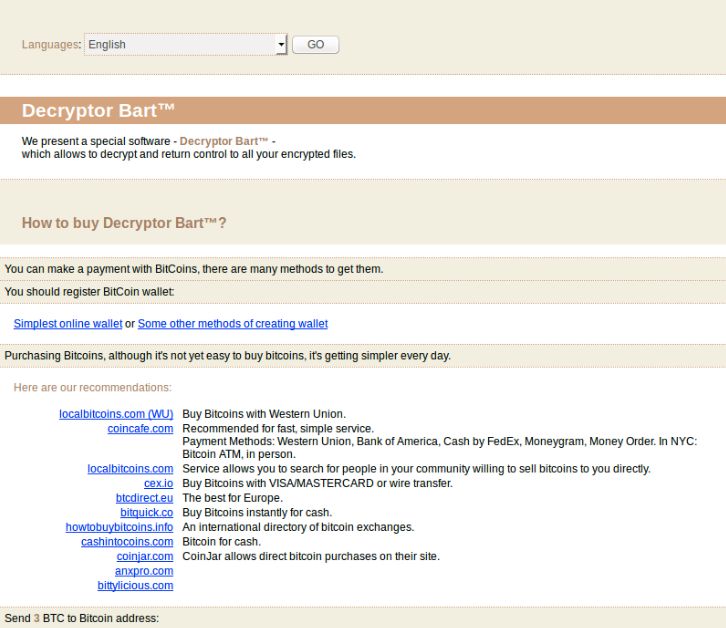
Task: Click the inline brown Decryptor Bart™ text
Action: tap(224, 141)
